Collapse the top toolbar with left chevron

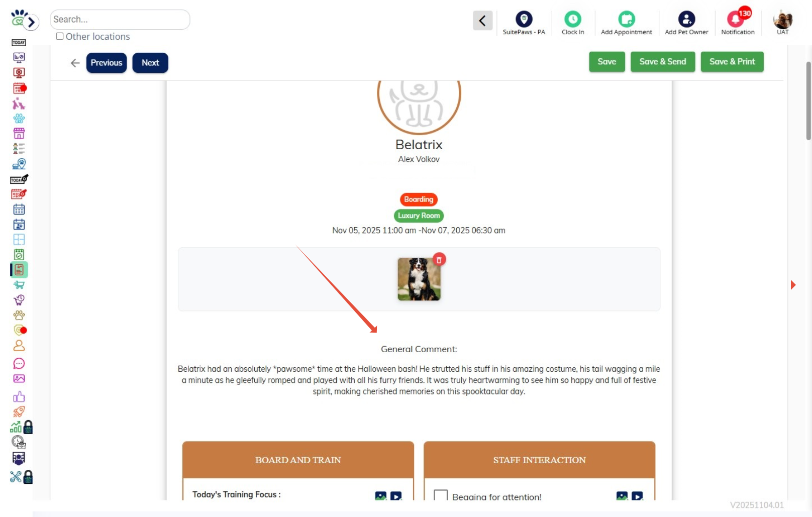click(x=482, y=21)
